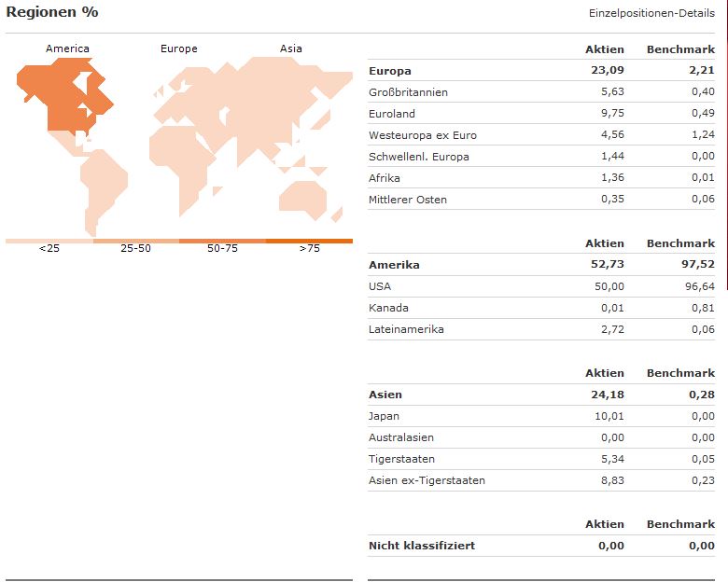Click the Europa table row heading
The image size is (728, 582).
[x=390, y=71]
